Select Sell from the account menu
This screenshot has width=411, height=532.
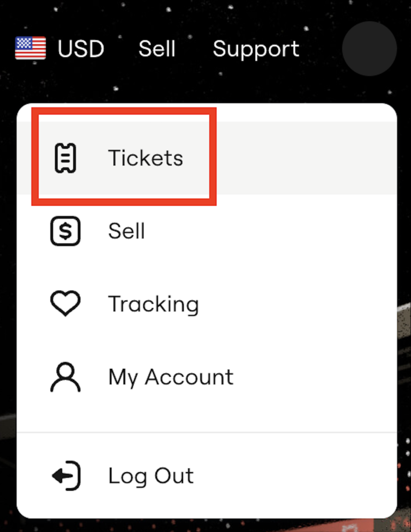126,230
